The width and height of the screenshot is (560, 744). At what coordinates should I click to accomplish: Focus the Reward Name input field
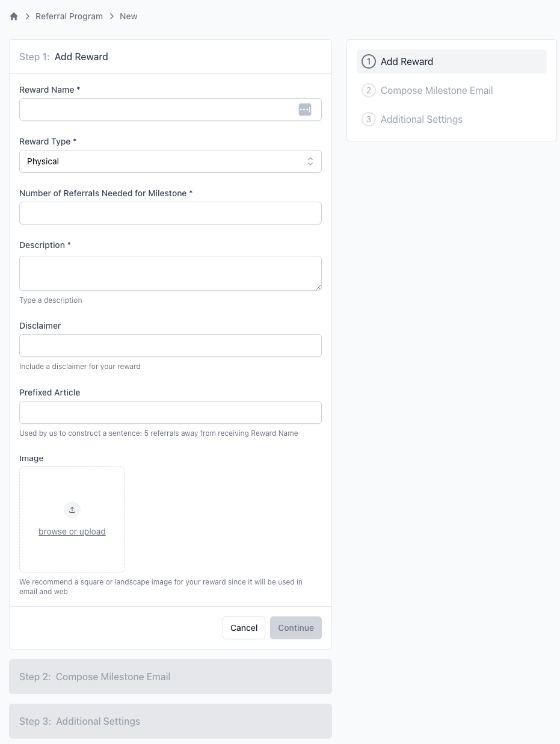158,110
